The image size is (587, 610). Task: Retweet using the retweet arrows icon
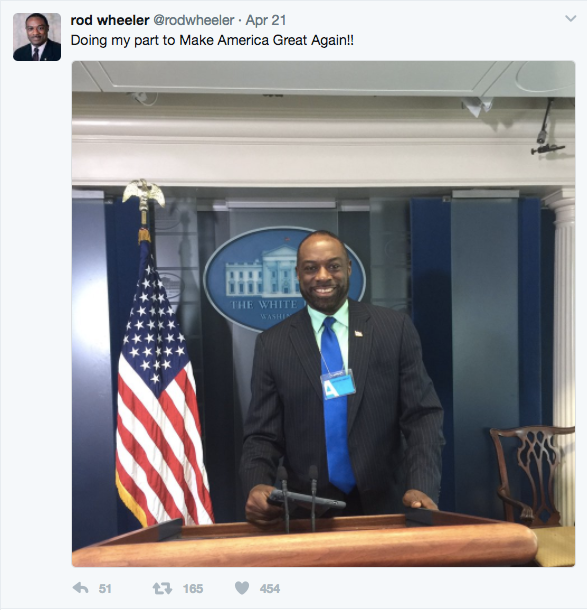click(162, 588)
